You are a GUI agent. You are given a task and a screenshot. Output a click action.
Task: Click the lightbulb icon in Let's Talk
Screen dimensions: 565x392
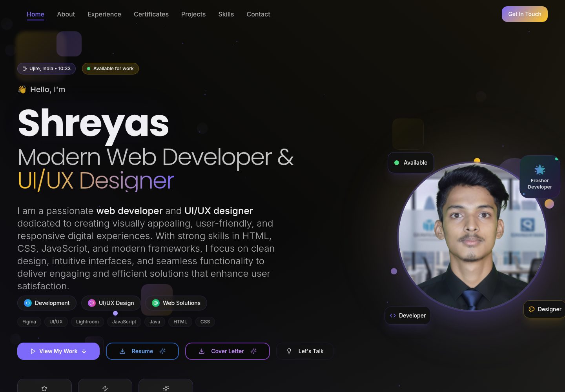[289, 351]
